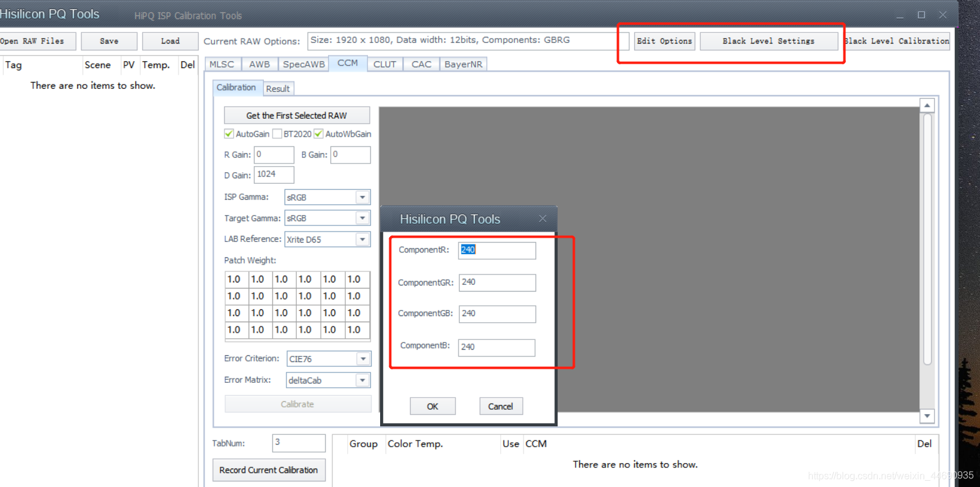Viewport: 980px width, 487px height.
Task: Click the Load button
Action: pyautogui.click(x=170, y=41)
